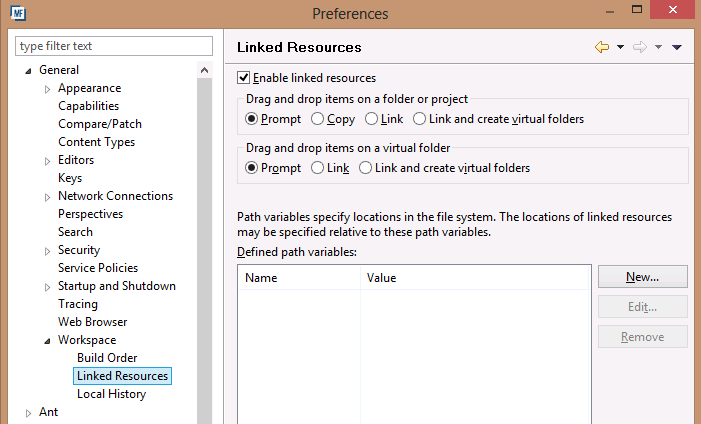The image size is (701, 424).
Task: Click the Value column header
Action: [382, 278]
